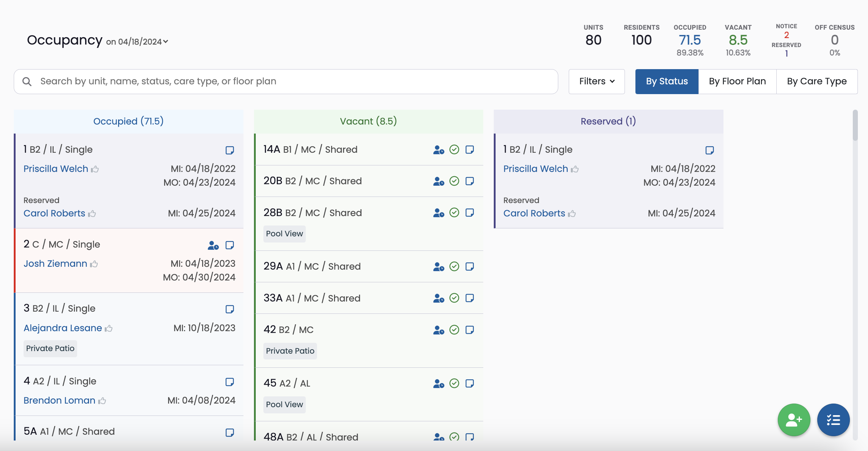Open the occupancy date dropdown 04/18/2024
The width and height of the screenshot is (868, 451).
tap(137, 42)
